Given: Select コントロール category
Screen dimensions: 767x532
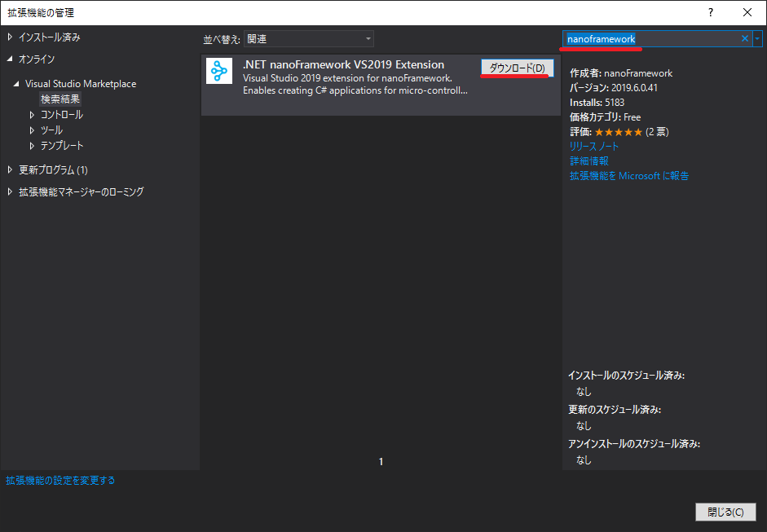Looking at the screenshot, I should coord(62,115).
